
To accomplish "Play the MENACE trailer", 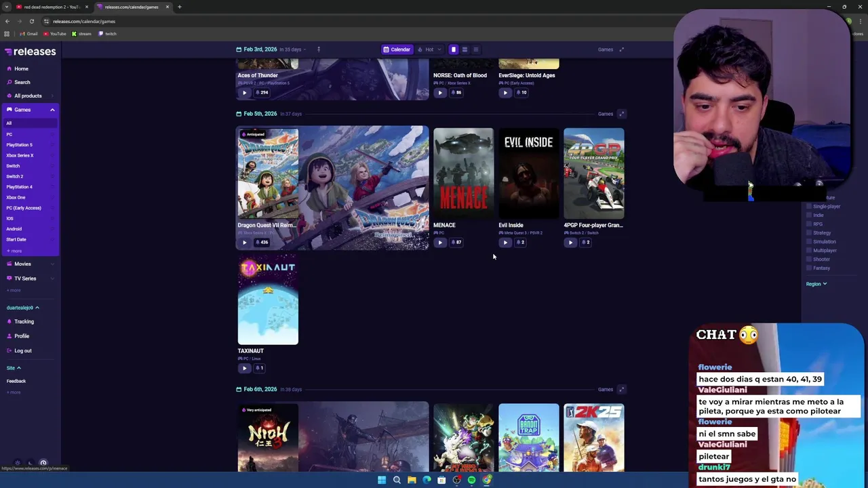I will (440, 242).
